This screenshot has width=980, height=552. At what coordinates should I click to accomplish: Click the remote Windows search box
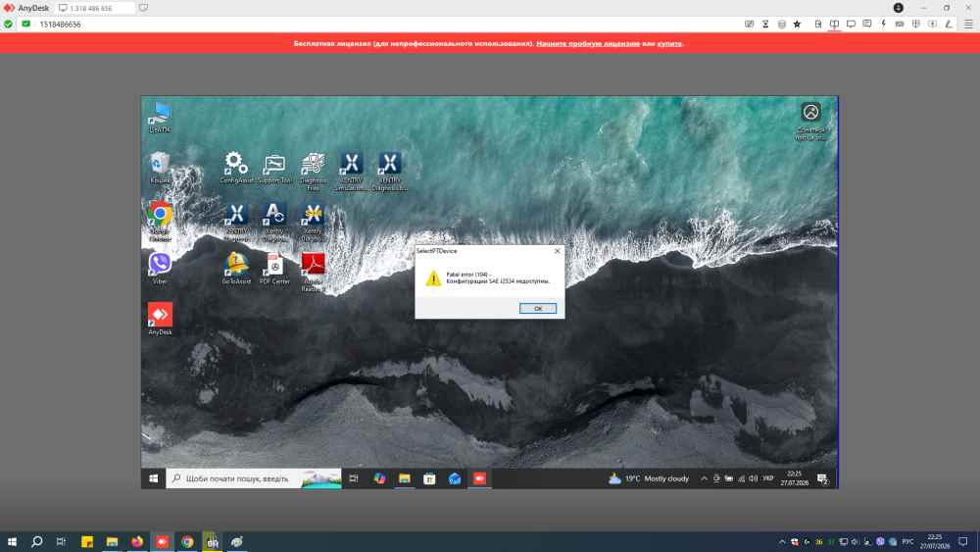click(254, 478)
